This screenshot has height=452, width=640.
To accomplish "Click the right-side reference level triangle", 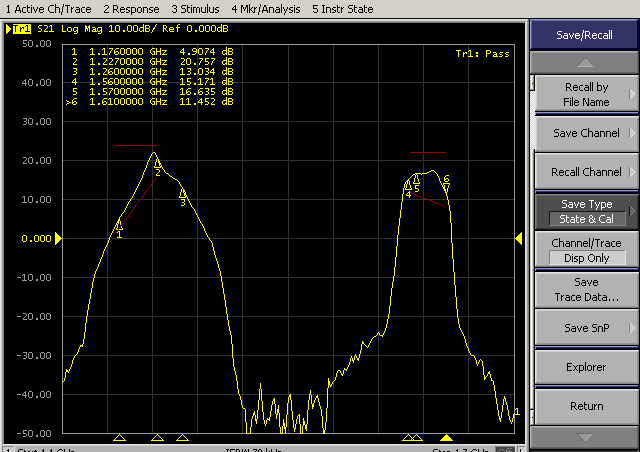I will tap(519, 238).
